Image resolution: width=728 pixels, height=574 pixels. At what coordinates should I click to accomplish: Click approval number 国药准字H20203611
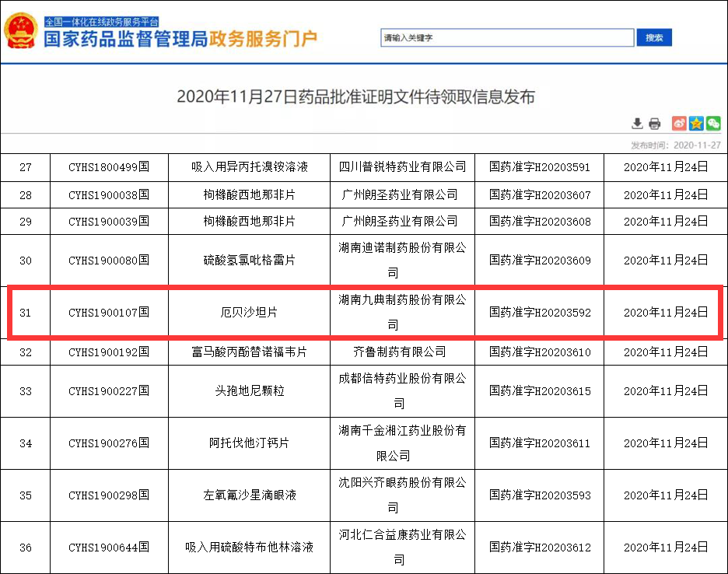click(x=540, y=443)
